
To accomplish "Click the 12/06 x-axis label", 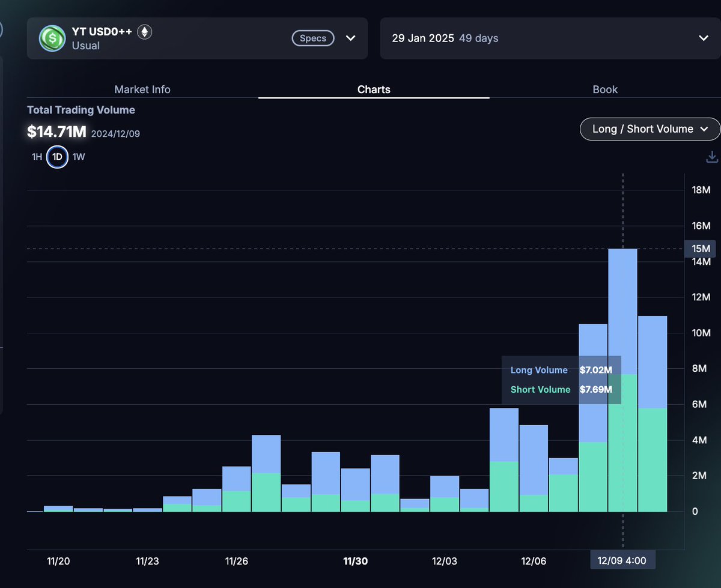I will pos(534,561).
